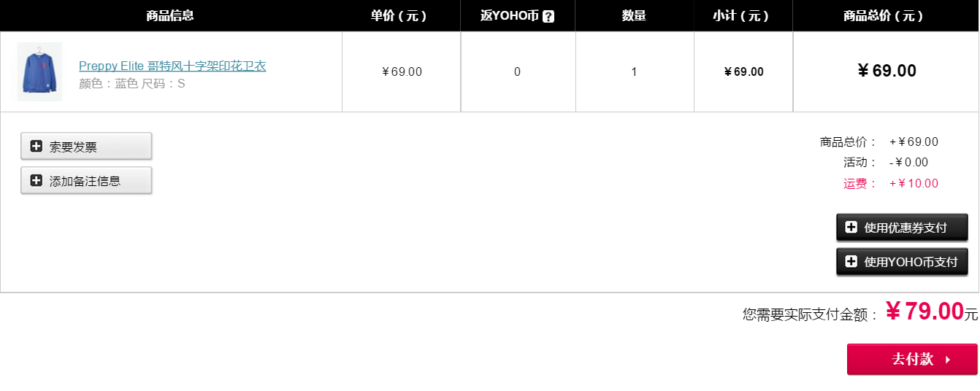Expand the 索要发票 invoice request section
Viewport: 980px width, 391px height.
pyautogui.click(x=86, y=146)
